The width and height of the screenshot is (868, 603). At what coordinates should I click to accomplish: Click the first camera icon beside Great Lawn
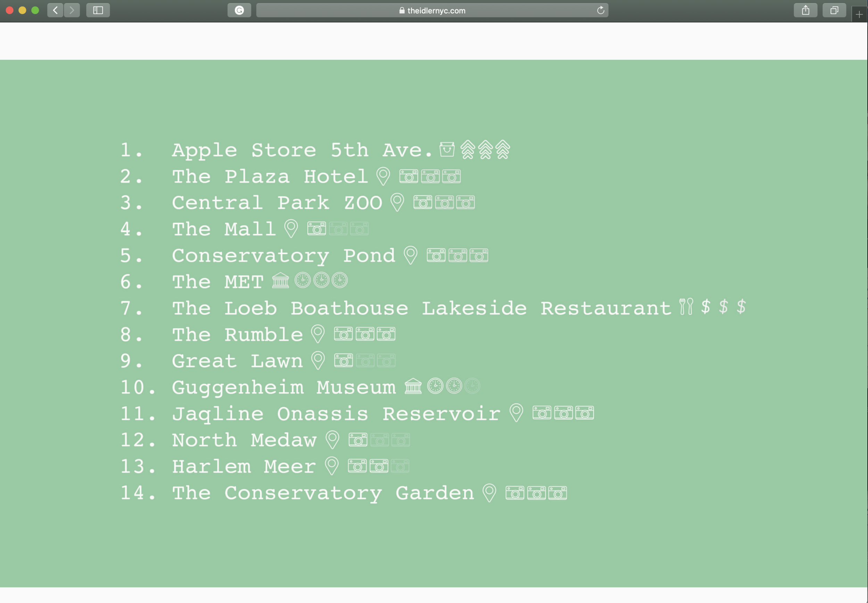click(343, 361)
